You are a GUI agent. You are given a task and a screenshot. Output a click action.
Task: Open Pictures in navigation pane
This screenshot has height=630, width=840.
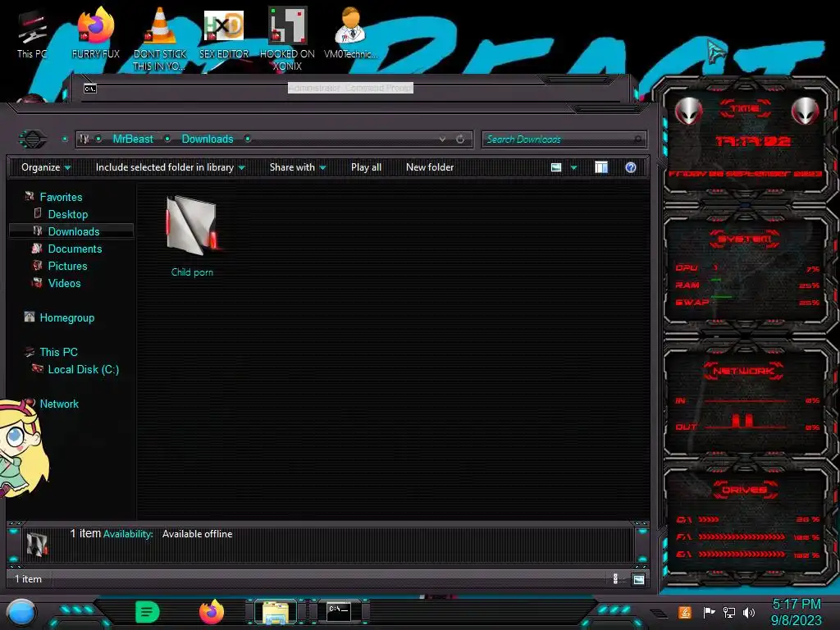pos(67,267)
